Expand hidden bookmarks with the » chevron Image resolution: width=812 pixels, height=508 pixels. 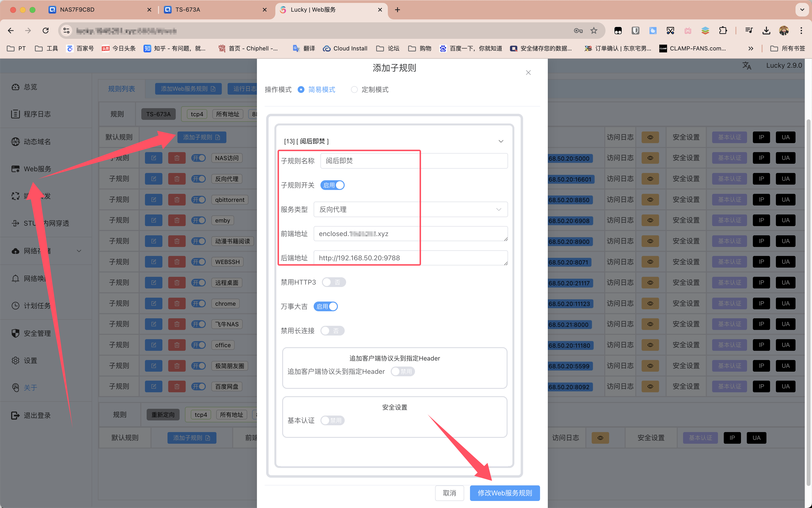pyautogui.click(x=751, y=48)
